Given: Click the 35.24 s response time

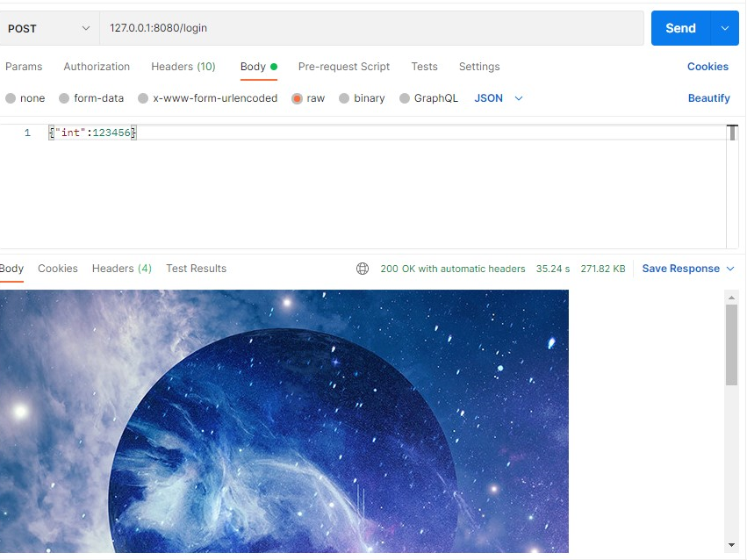Looking at the screenshot, I should tap(553, 269).
